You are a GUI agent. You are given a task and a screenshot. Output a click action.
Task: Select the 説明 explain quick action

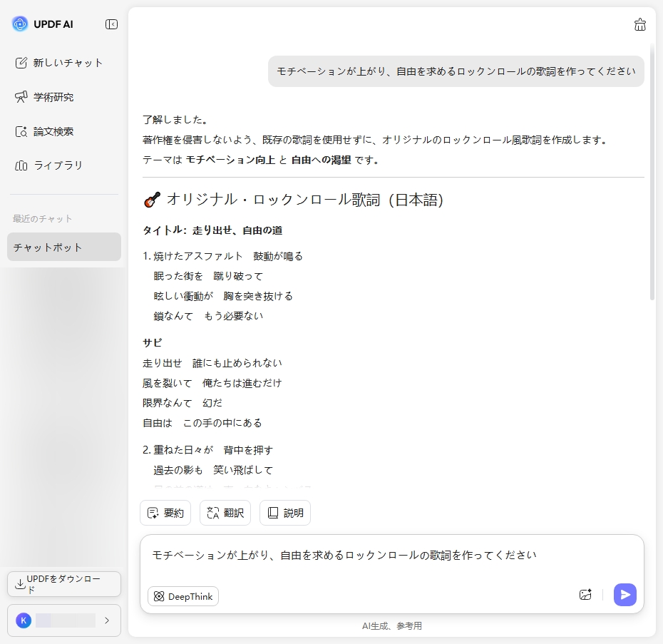coord(285,513)
